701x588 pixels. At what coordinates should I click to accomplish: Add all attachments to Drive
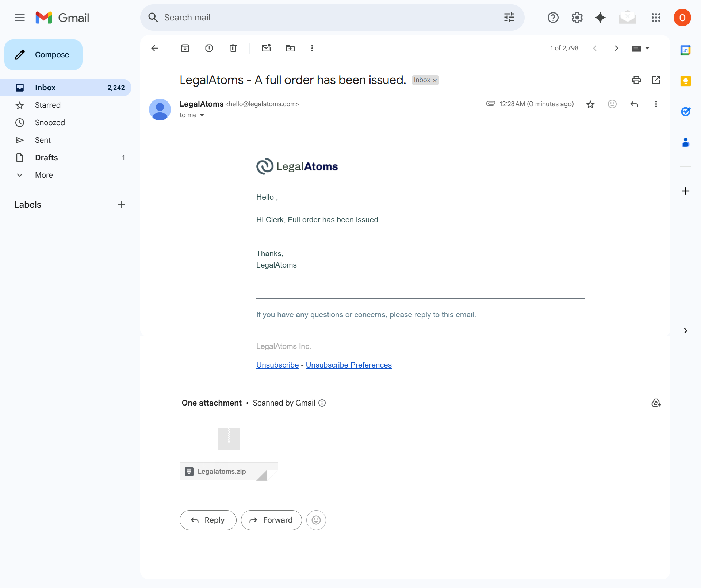point(656,403)
